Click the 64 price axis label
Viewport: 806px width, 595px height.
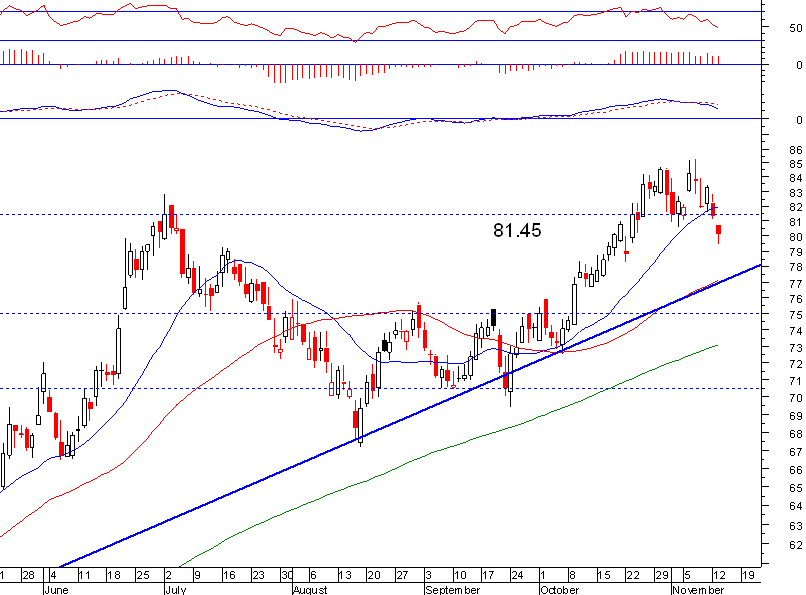tap(796, 507)
